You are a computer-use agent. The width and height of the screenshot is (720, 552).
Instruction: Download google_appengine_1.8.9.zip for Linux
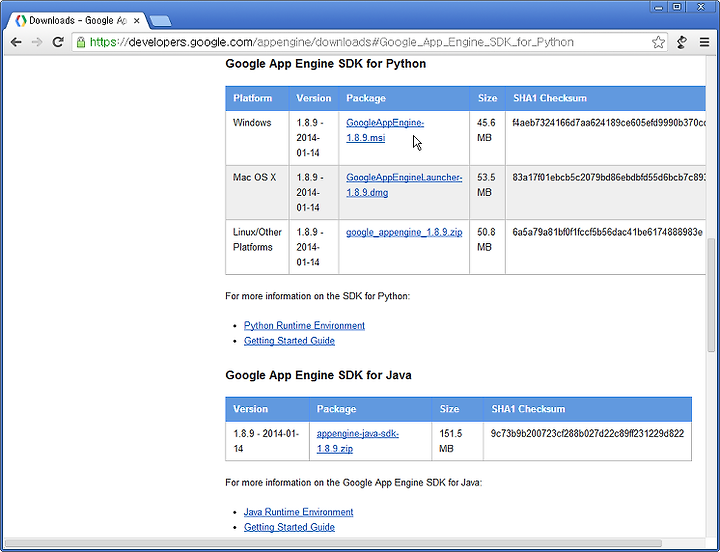point(404,232)
